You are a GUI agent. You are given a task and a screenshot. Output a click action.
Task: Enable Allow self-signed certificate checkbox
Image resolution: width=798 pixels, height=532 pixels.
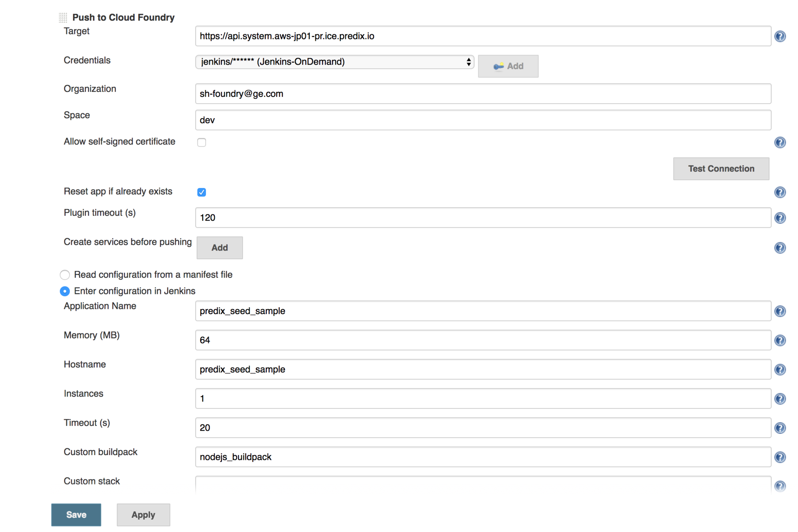pyautogui.click(x=201, y=142)
